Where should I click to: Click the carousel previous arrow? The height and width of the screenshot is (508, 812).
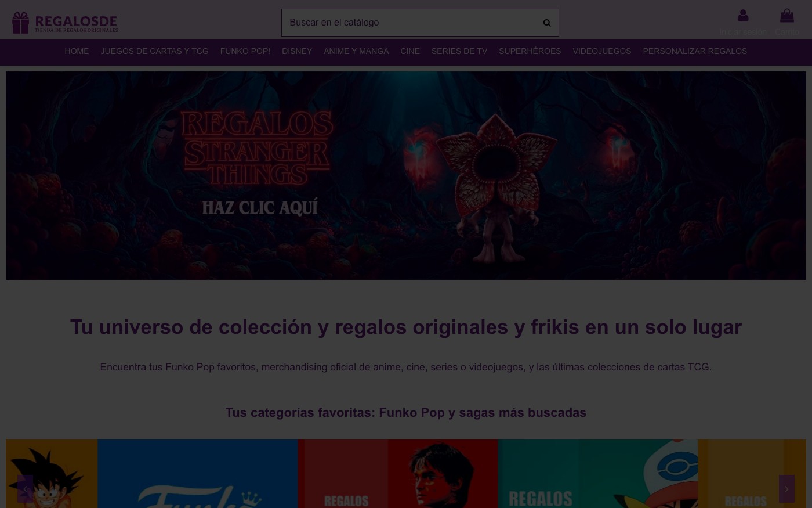(x=25, y=489)
